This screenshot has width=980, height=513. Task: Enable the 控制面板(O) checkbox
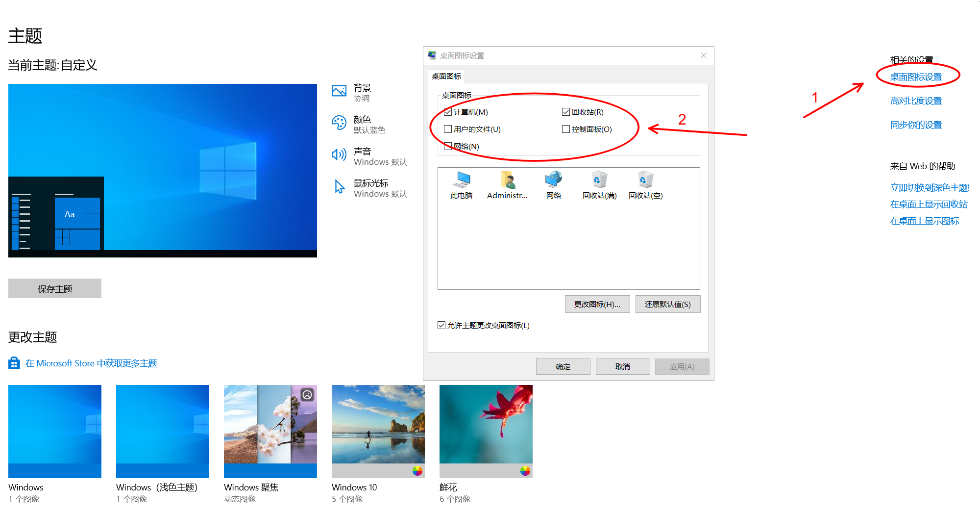click(x=564, y=129)
